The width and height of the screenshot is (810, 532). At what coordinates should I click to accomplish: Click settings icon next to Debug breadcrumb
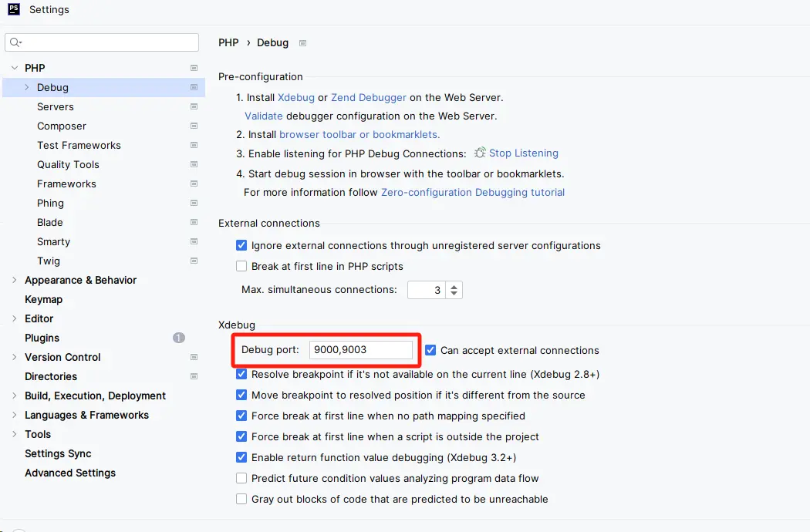click(302, 43)
